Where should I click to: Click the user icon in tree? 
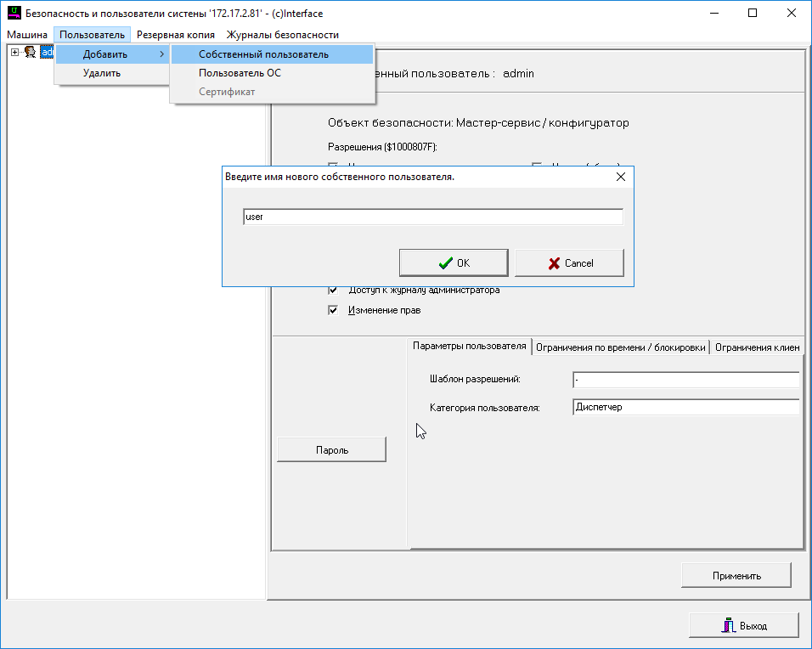(31, 53)
